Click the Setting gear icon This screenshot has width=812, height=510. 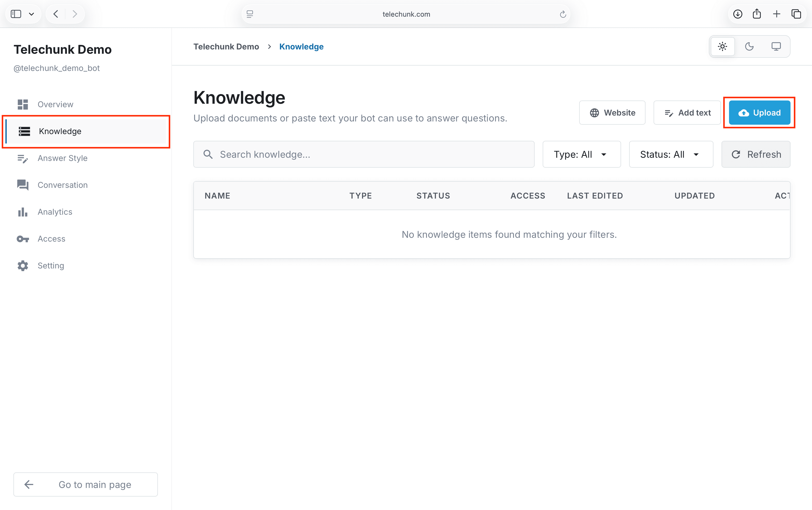point(23,265)
